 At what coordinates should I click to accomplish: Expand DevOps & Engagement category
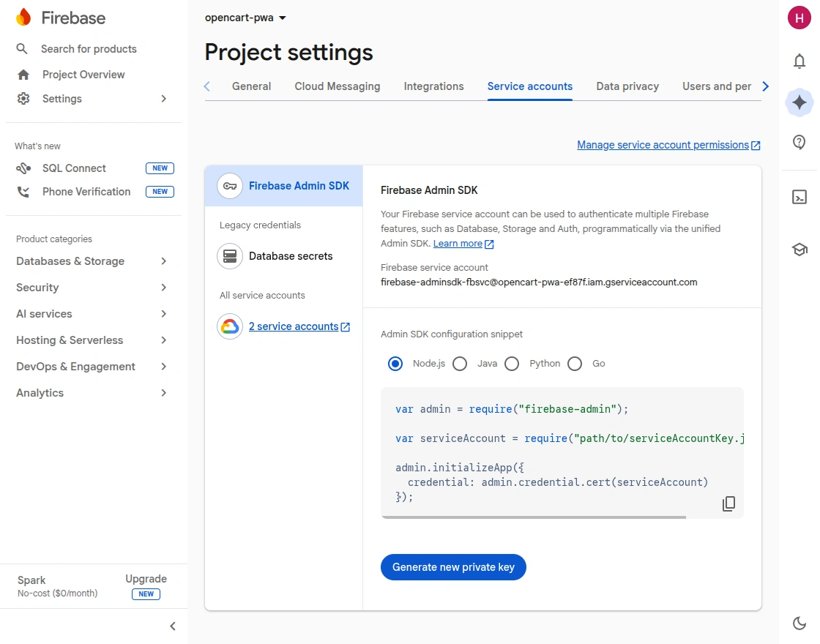click(92, 367)
